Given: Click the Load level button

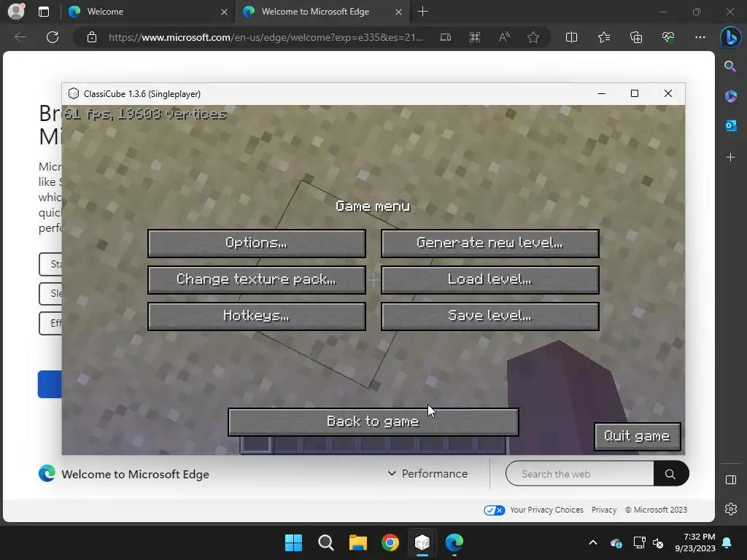Looking at the screenshot, I should (489, 279).
